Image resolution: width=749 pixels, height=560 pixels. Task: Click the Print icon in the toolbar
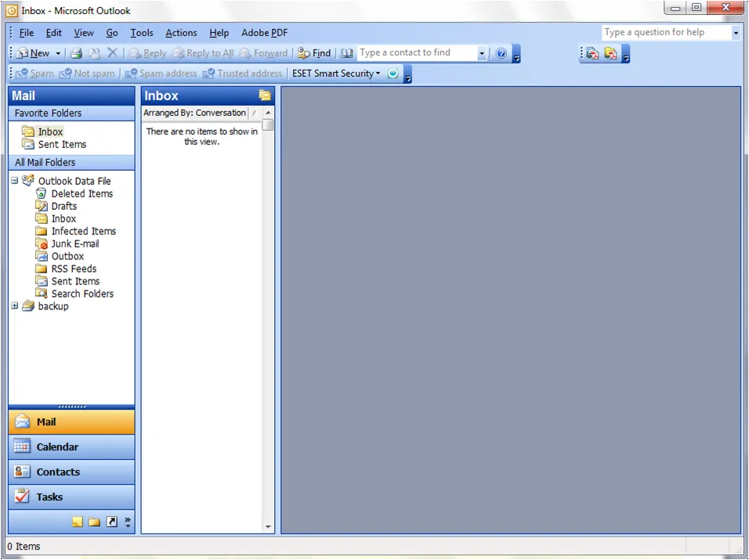point(76,53)
